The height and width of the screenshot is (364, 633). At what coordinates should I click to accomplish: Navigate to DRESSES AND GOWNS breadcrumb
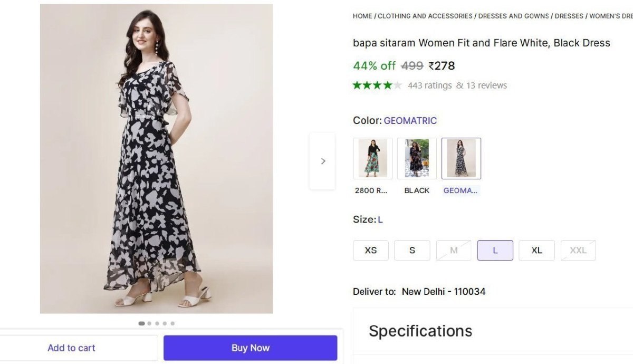513,16
